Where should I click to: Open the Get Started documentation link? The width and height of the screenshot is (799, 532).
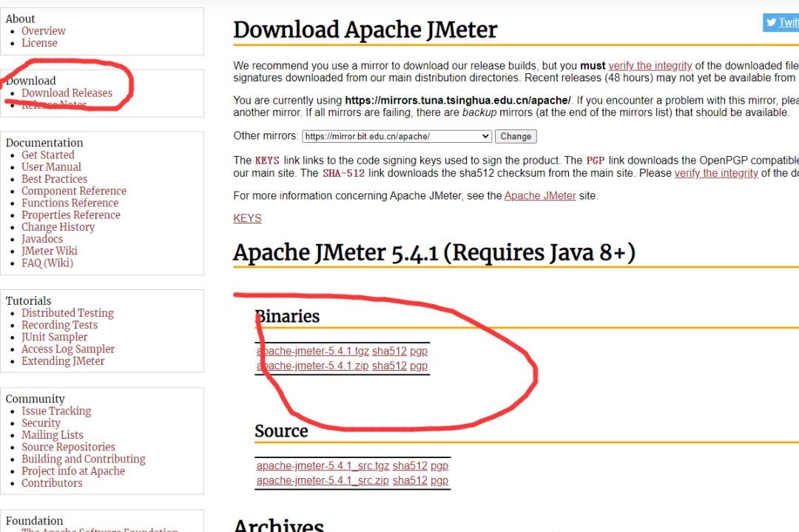point(48,155)
